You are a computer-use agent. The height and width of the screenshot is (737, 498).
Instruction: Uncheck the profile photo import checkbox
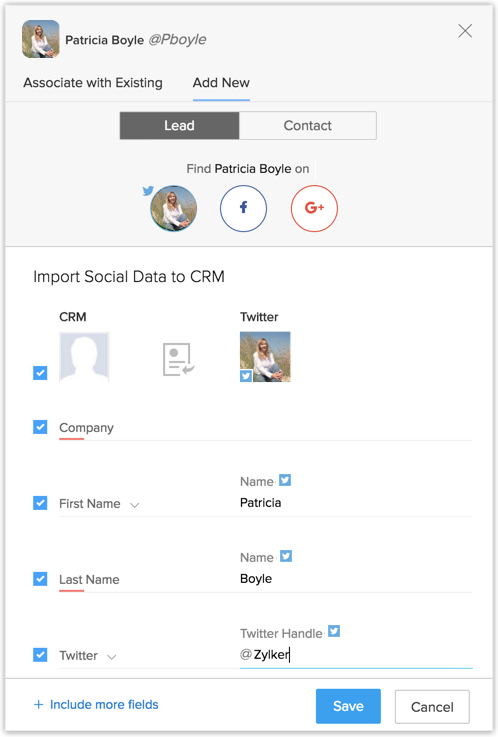tap(40, 373)
